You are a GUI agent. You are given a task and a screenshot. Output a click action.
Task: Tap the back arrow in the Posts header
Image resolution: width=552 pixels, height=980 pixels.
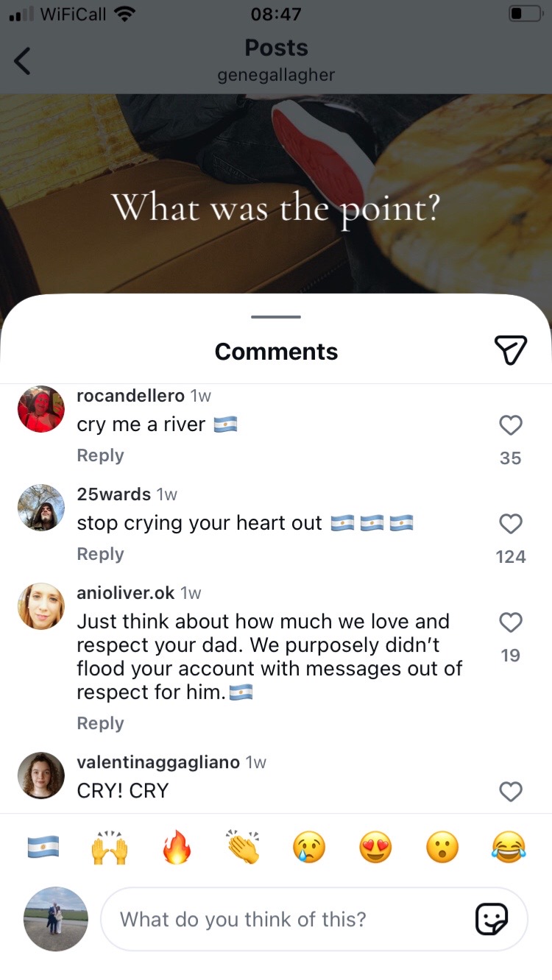[x=23, y=61]
